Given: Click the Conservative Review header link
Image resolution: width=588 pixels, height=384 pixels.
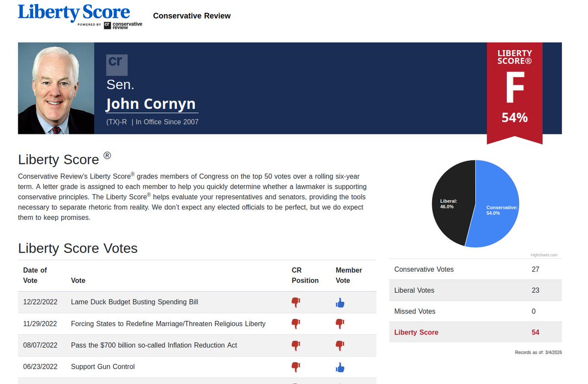Looking at the screenshot, I should click(x=192, y=16).
